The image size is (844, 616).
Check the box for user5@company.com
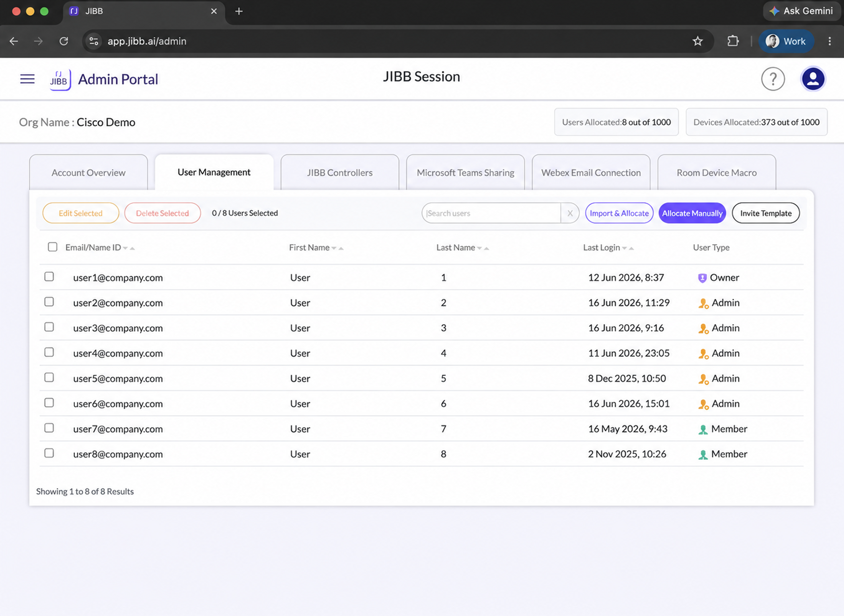point(49,377)
